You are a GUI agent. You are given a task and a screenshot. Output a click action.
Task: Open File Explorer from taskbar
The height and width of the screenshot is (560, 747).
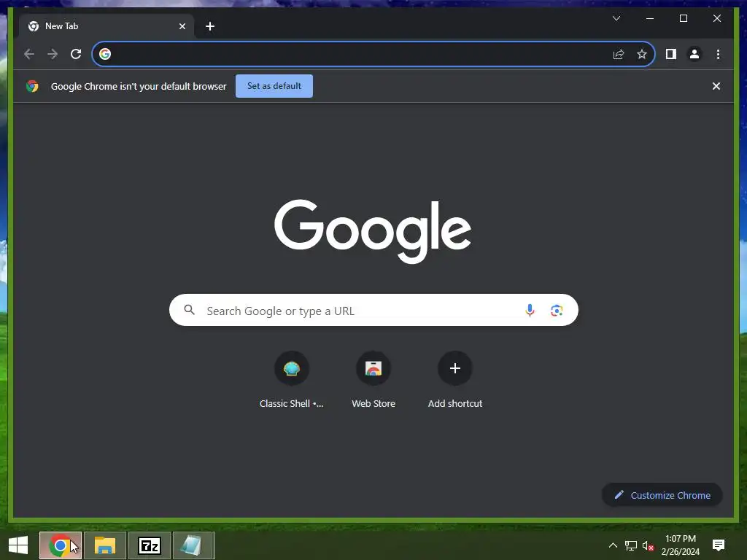[105, 545]
